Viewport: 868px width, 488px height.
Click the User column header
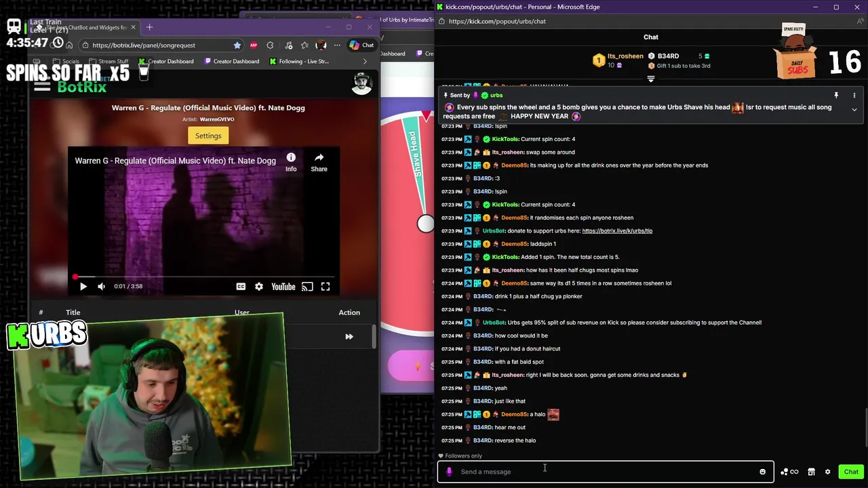coord(242,312)
